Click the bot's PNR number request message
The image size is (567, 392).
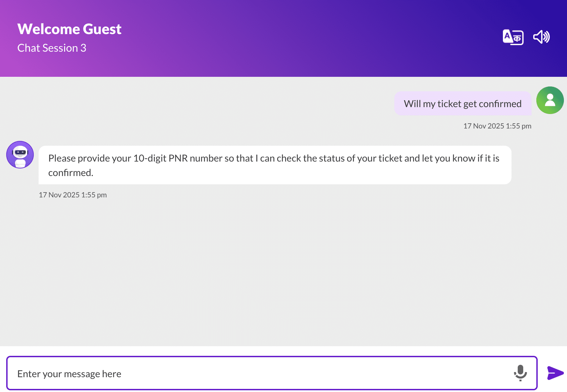pyautogui.click(x=275, y=165)
